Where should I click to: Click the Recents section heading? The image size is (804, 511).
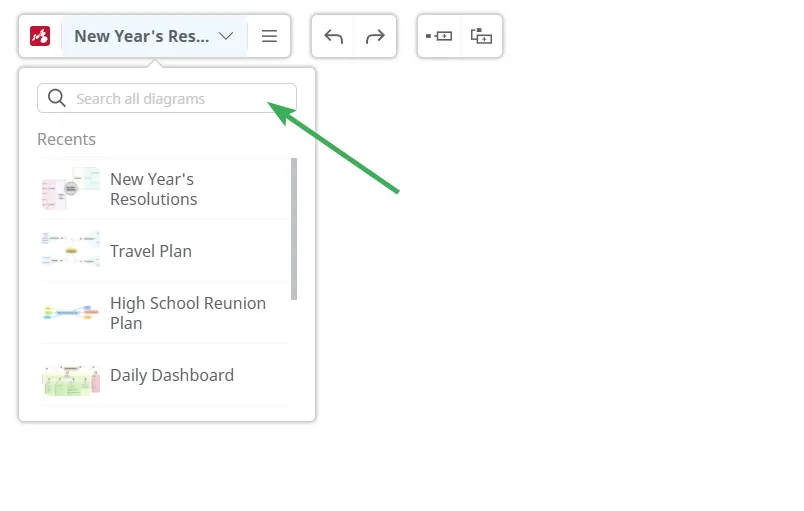[x=66, y=139]
